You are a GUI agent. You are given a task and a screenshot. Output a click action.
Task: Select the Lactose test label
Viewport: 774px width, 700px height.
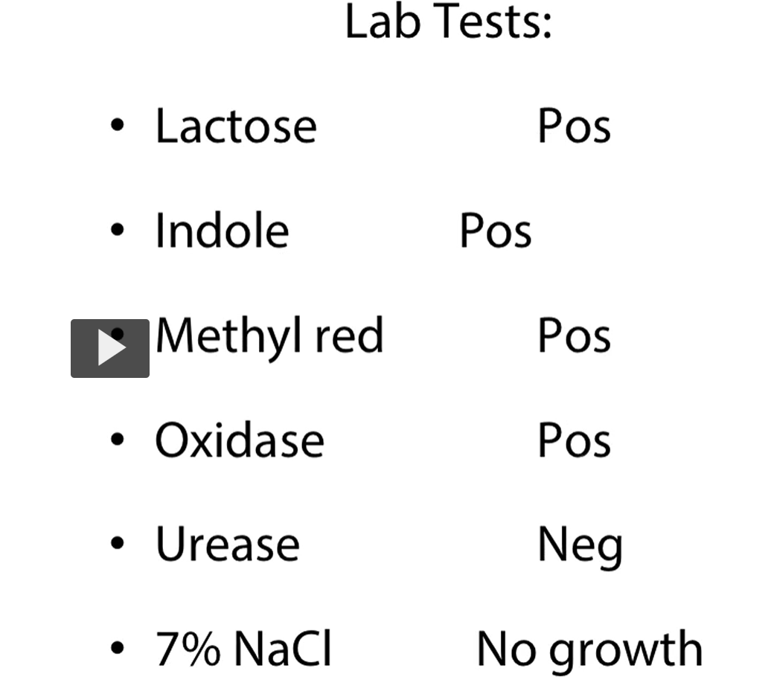pyautogui.click(x=235, y=126)
